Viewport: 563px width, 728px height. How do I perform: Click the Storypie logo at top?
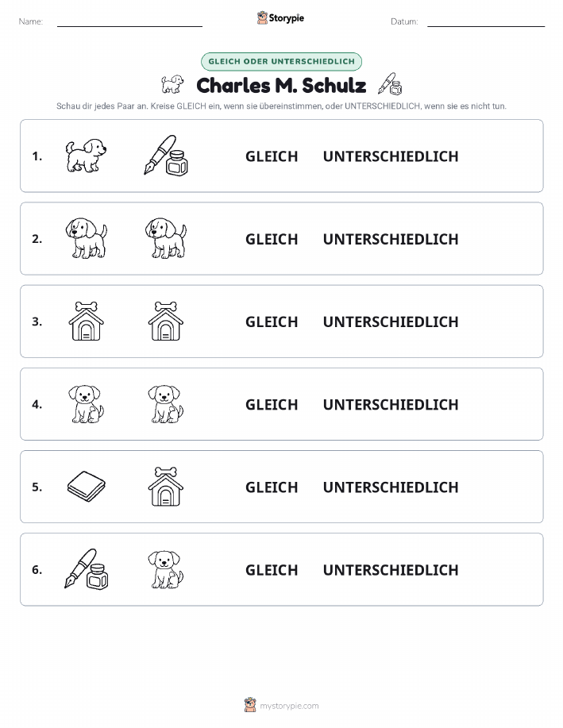click(x=280, y=18)
